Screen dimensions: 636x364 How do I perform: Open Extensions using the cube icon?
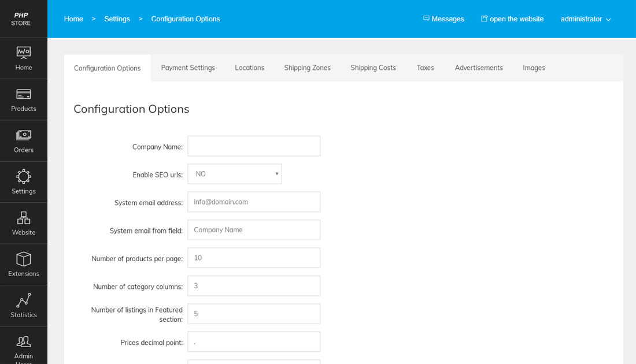click(23, 264)
